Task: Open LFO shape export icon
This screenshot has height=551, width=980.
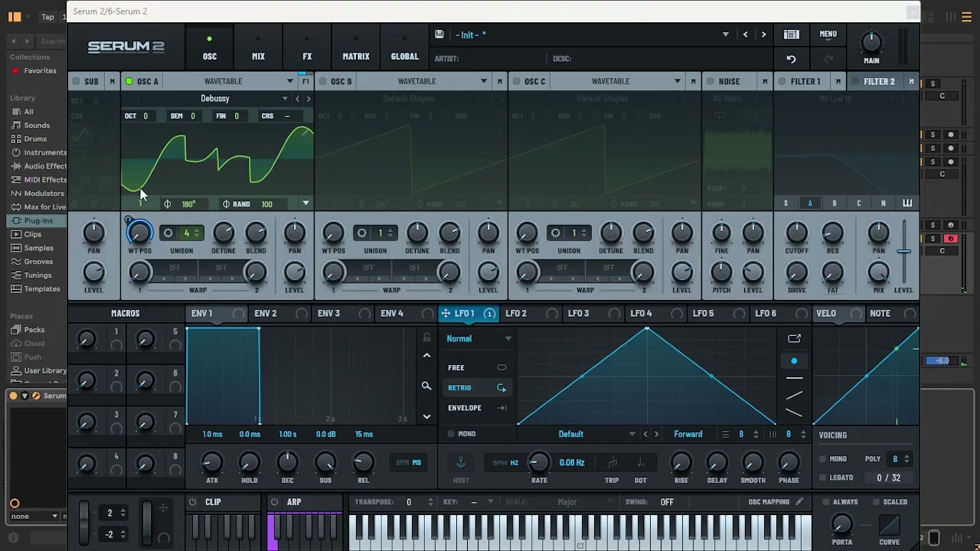Action: pos(794,338)
